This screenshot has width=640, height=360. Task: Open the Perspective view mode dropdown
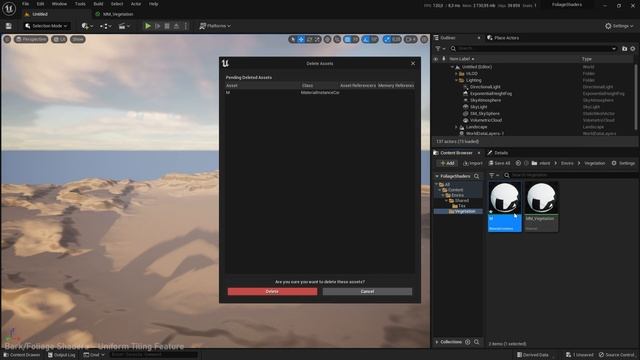31,39
